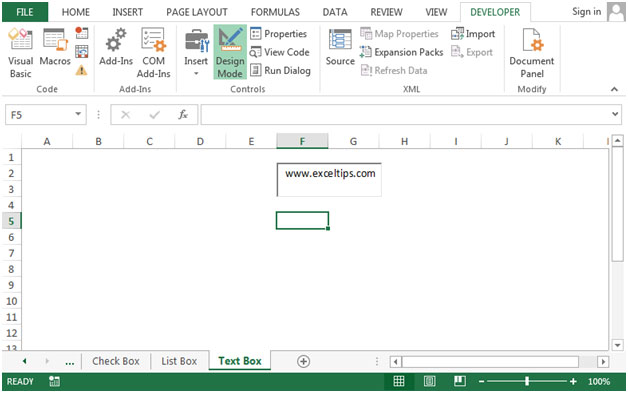Select column K header

(x=558, y=141)
